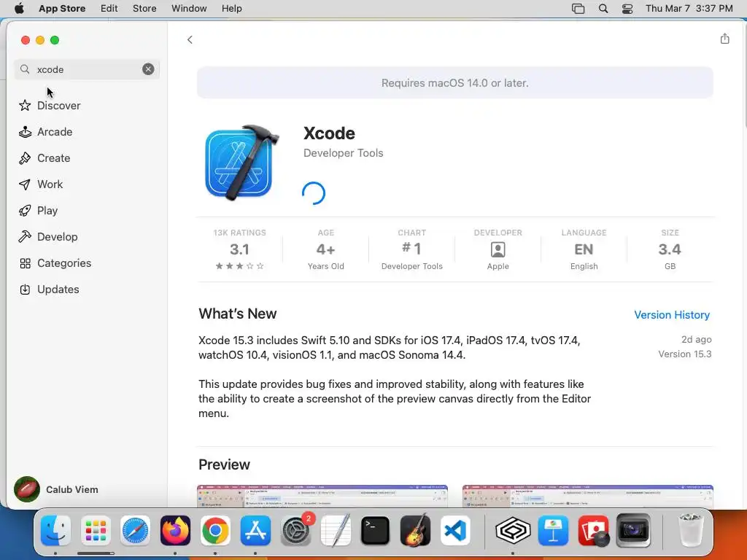Viewport: 747px width, 560px height.
Task: Click the Requires macOS 14.0 banner
Action: pyautogui.click(x=455, y=83)
